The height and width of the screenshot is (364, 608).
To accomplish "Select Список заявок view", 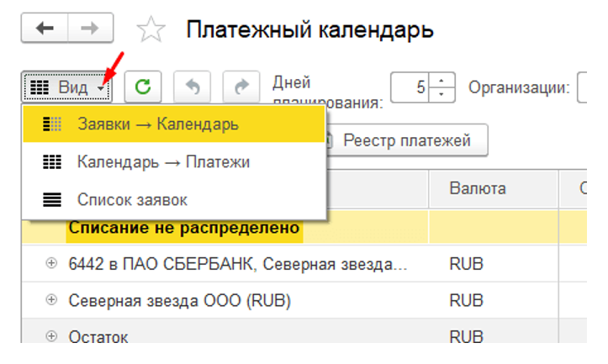I will [x=174, y=199].
